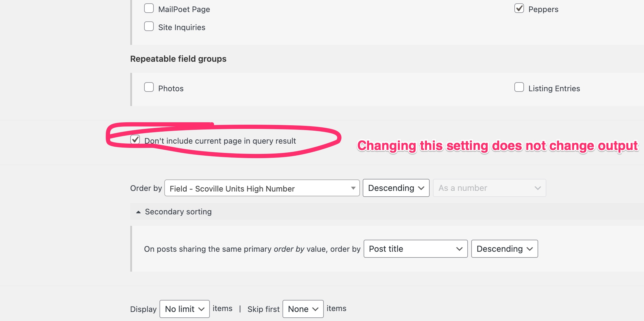Click the Listing Entries label
The height and width of the screenshot is (321, 644).
(x=554, y=89)
